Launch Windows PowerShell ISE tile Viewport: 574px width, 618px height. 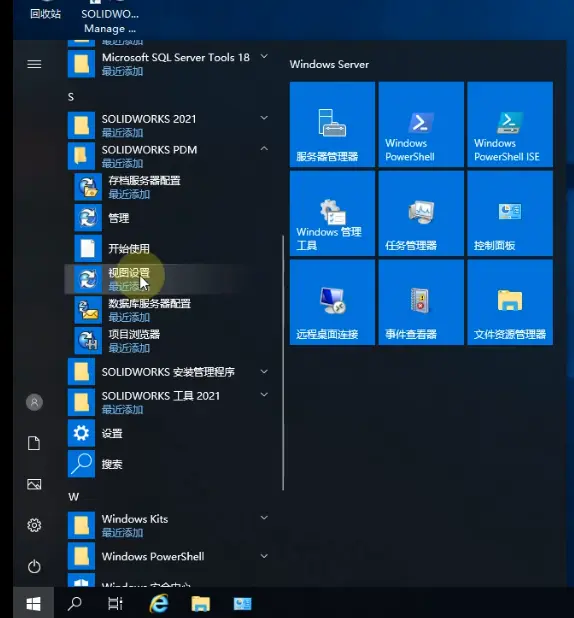510,124
